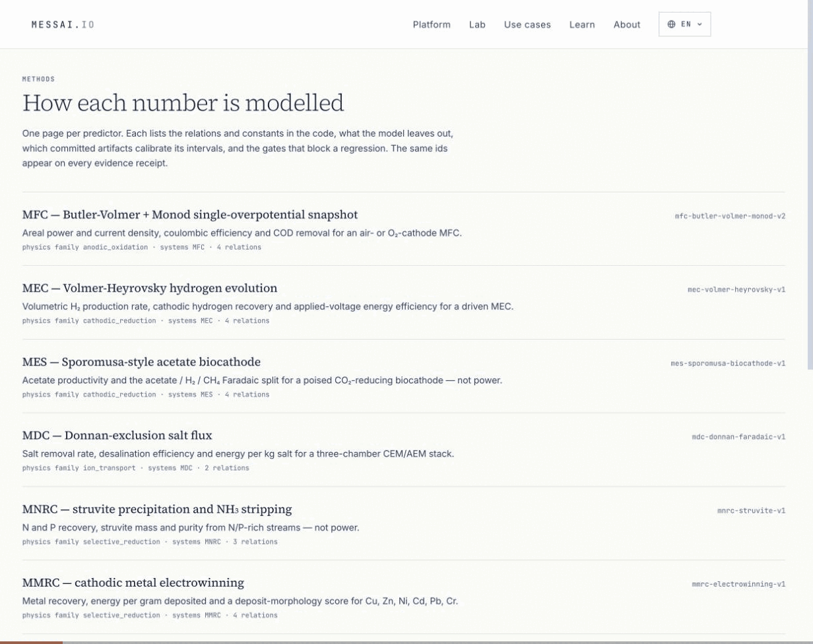Click id mnrc-struvite-v1
The height and width of the screenshot is (644, 813).
(751, 511)
